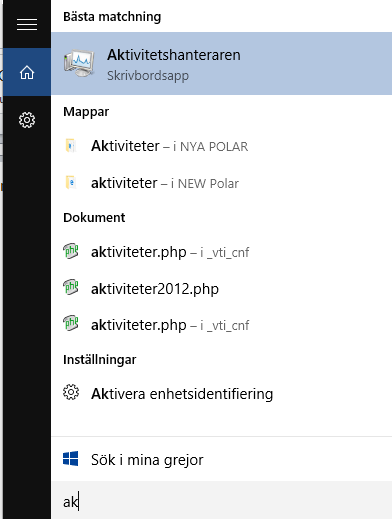
Task: Open the hamburger menu icon
Action: 27,25
